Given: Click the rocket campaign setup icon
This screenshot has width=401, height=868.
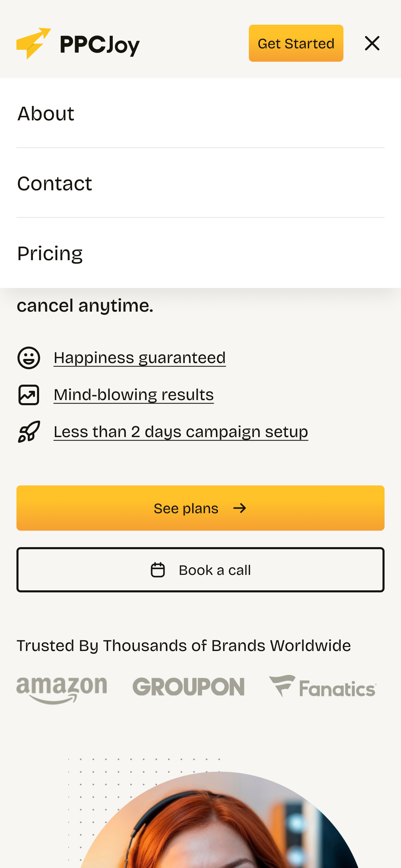Looking at the screenshot, I should 29,432.
